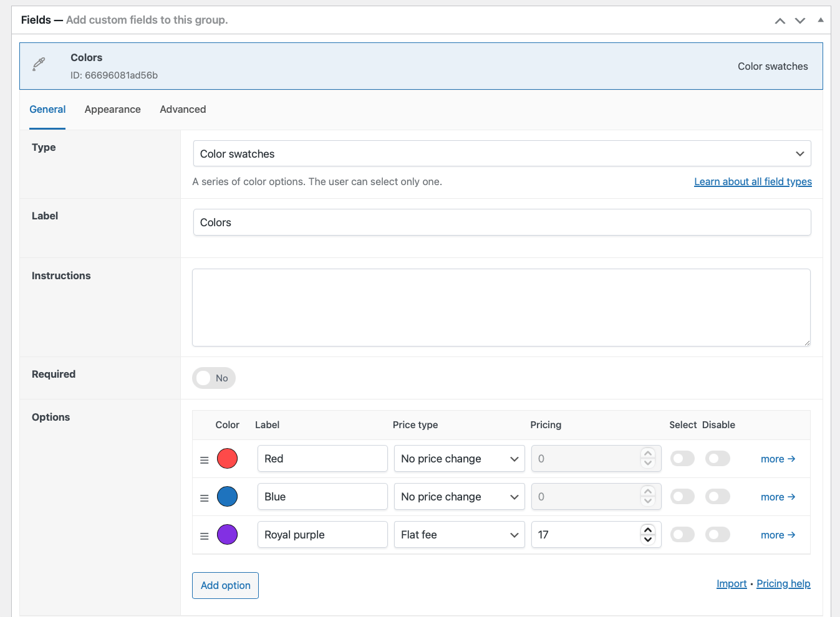
Task: Click the Add option button
Action: coord(225,585)
